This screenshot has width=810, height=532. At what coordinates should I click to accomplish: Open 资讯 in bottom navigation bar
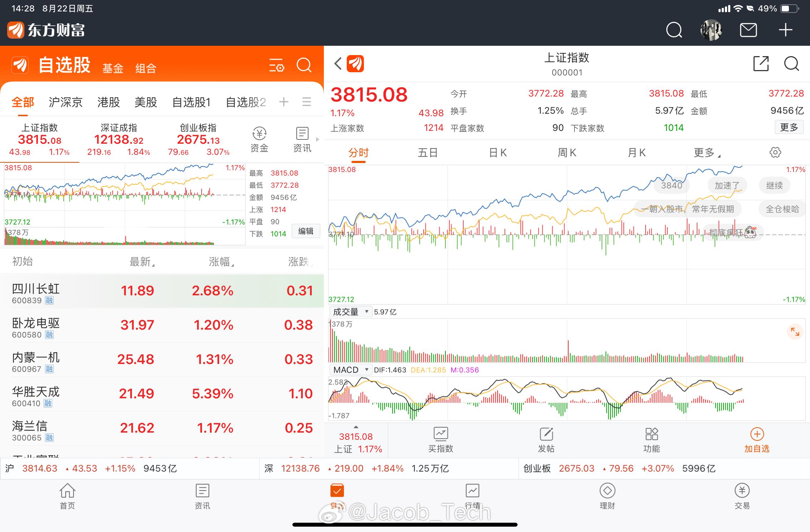click(202, 497)
